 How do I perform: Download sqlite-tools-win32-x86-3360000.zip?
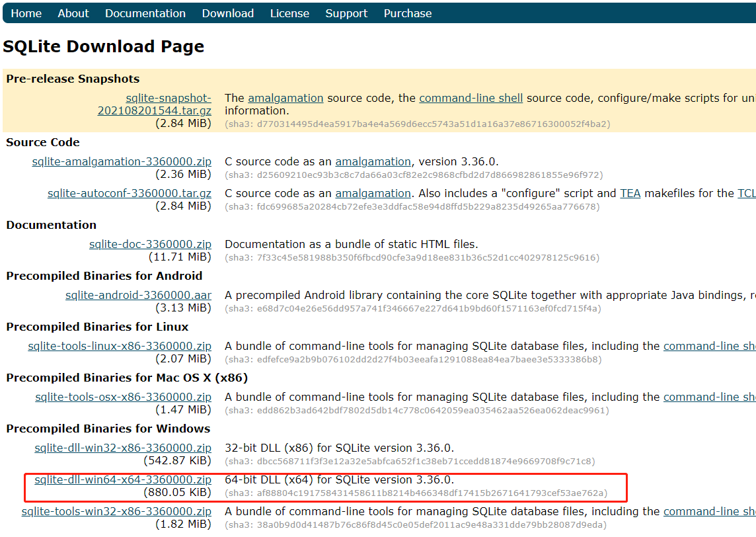coord(116,511)
